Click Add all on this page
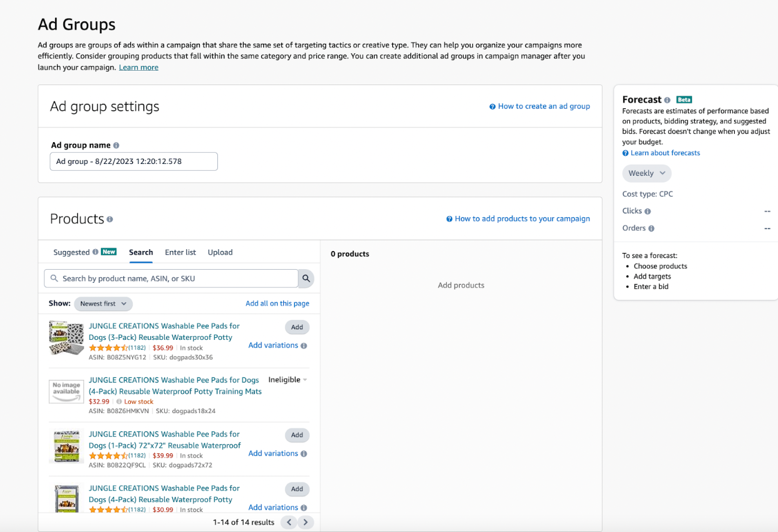The width and height of the screenshot is (778, 532). (277, 304)
